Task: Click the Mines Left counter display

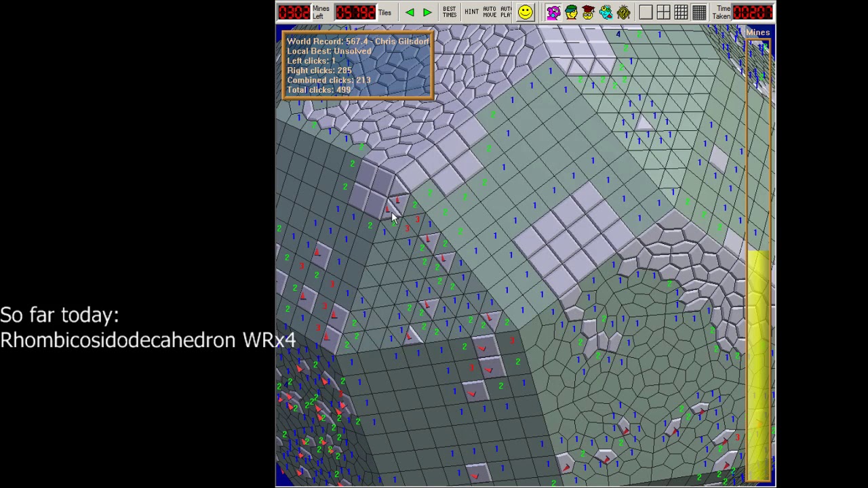Action: pos(294,12)
